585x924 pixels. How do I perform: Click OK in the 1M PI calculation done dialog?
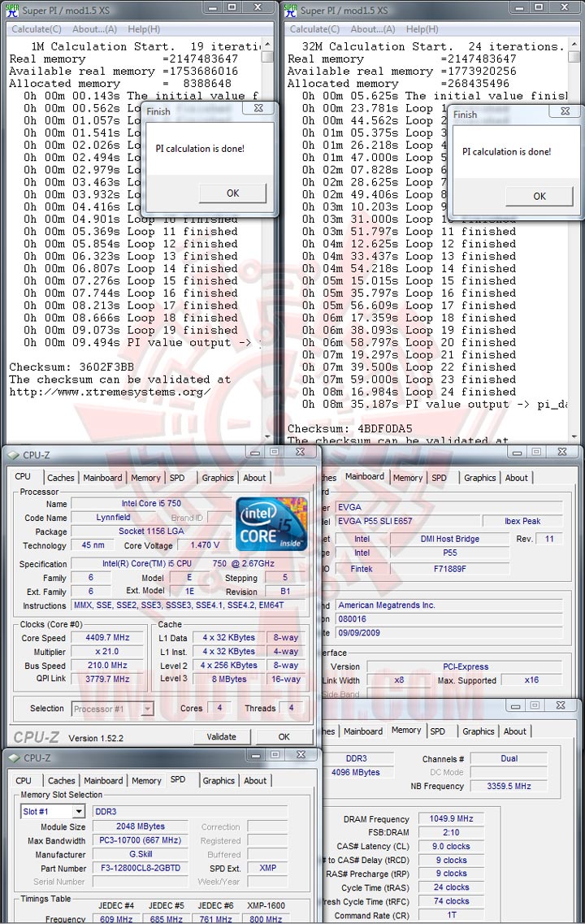232,193
